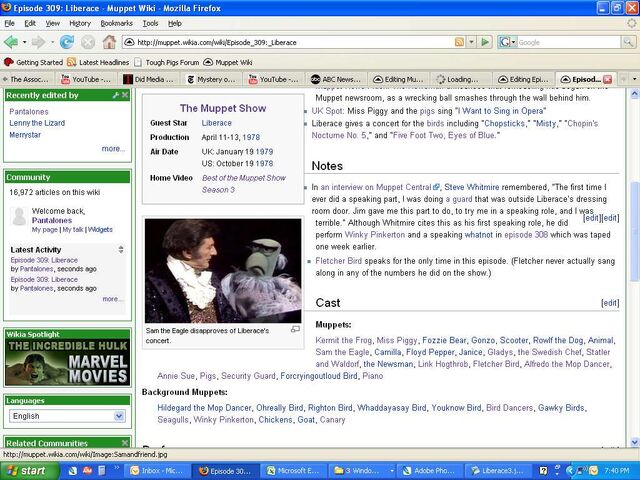
Task: Open the Liberace guest star link
Action: coord(216,123)
